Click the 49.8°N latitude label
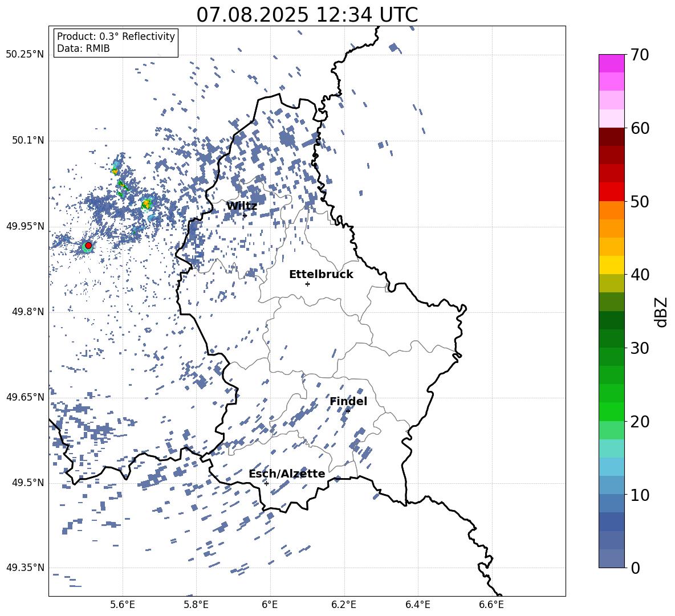The height and width of the screenshot is (616, 675). tap(27, 312)
